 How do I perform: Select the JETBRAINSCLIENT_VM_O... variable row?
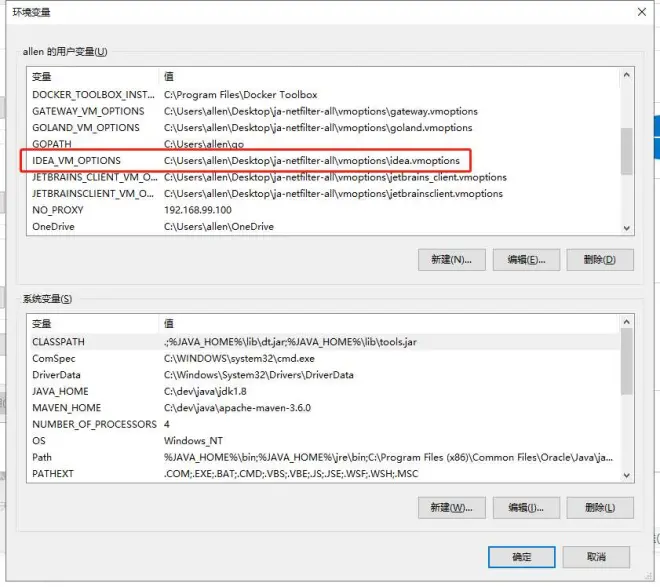click(x=324, y=194)
